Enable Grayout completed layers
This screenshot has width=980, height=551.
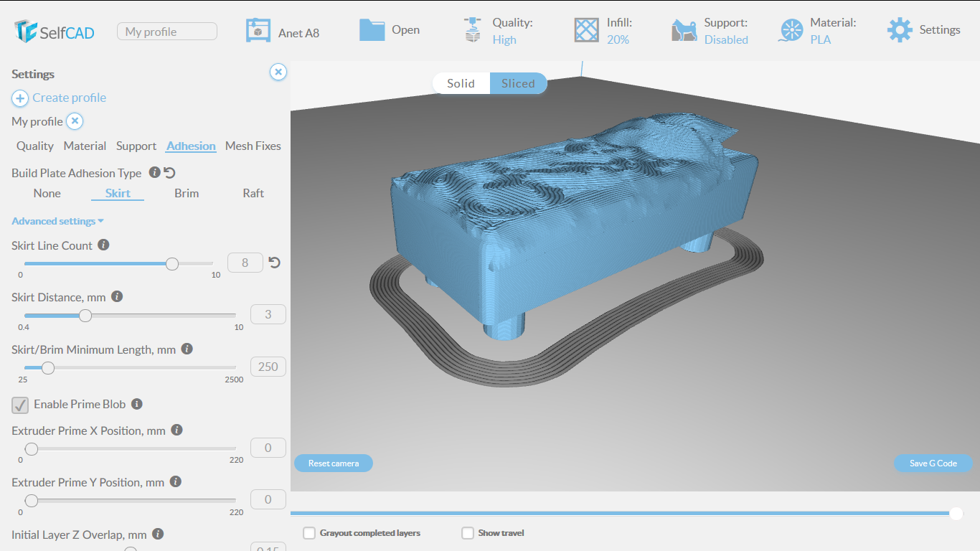point(309,533)
